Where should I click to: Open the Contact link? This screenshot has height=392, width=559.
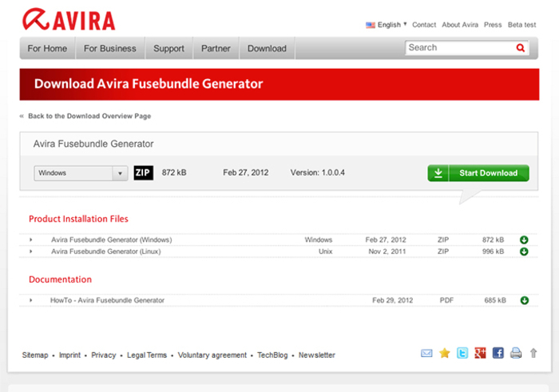(424, 25)
